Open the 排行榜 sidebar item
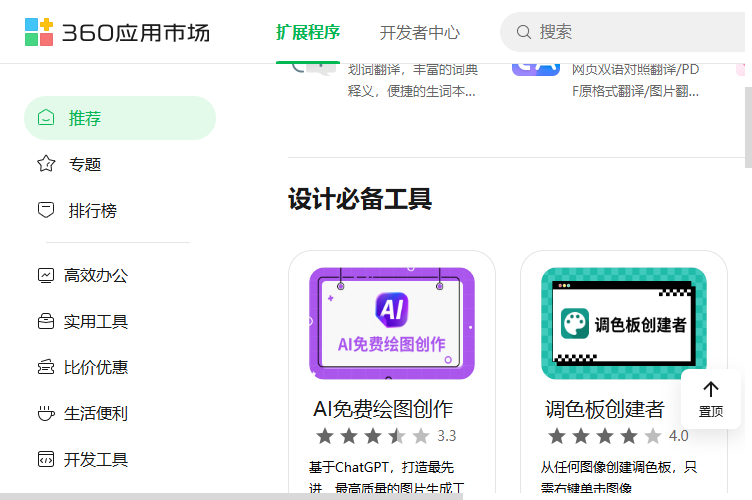The image size is (752, 500). (x=93, y=210)
